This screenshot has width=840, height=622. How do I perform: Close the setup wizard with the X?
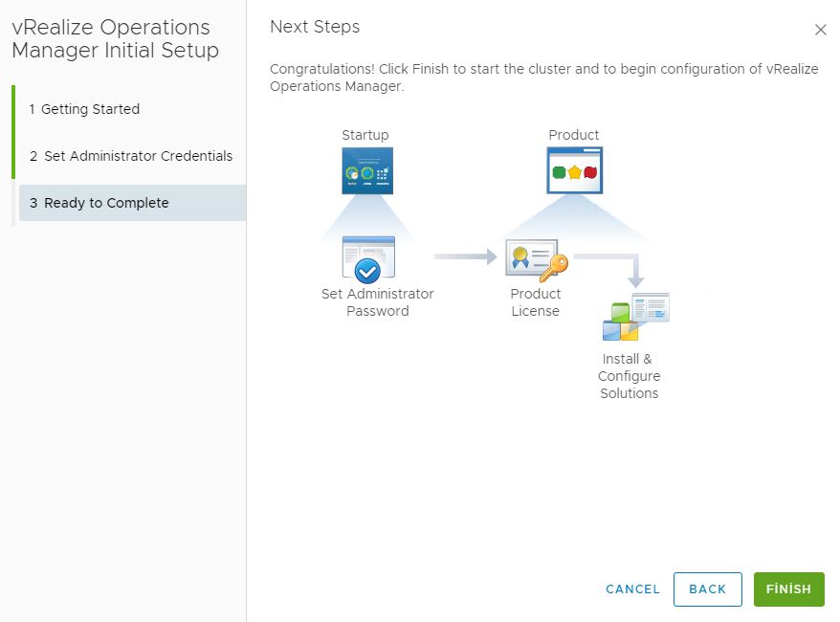[820, 30]
